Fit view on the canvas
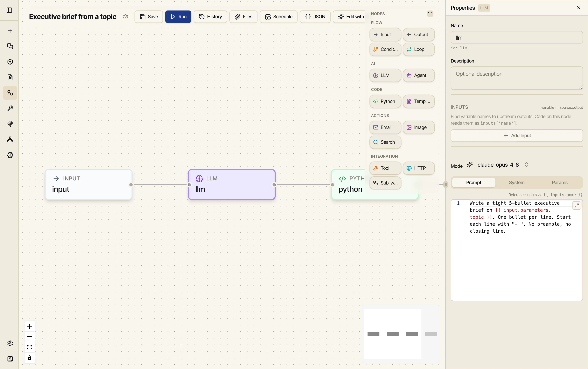 pyautogui.click(x=30, y=347)
